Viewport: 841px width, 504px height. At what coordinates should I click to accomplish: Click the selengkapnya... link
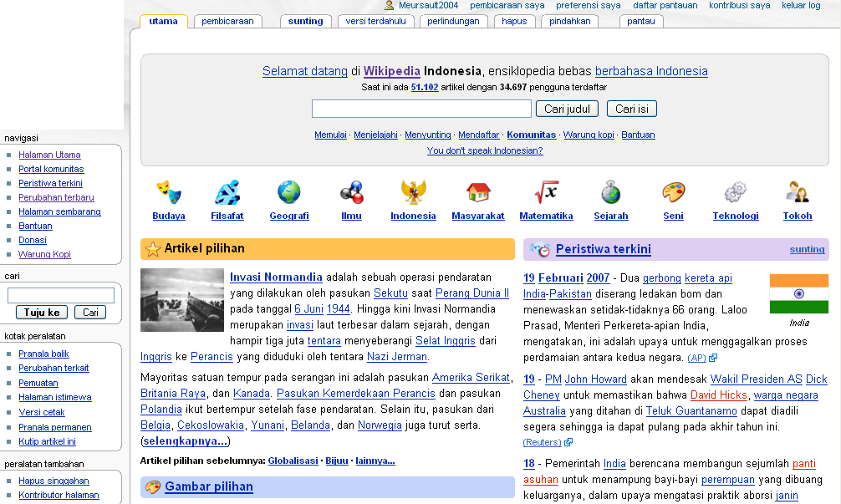[185, 440]
